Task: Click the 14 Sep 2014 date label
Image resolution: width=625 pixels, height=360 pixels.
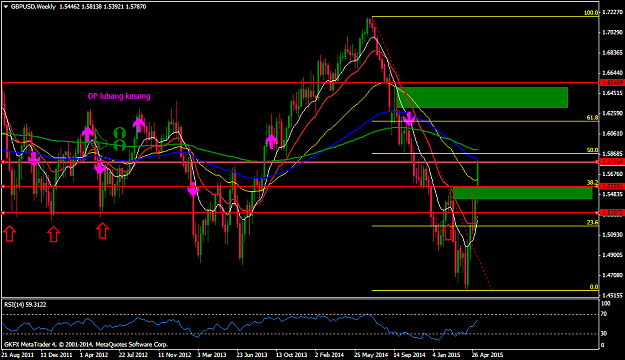Action: coord(410,354)
